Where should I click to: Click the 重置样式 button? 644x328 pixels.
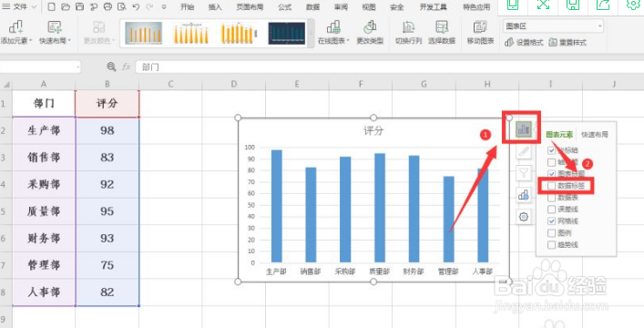(567, 42)
